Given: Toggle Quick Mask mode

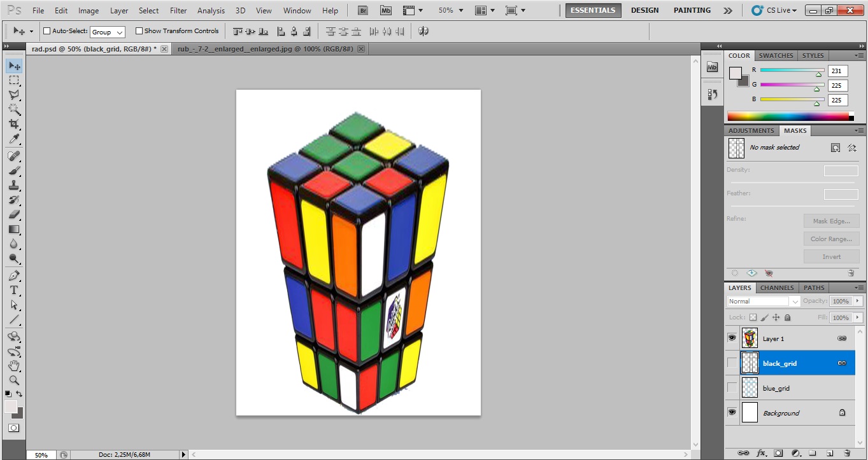Looking at the screenshot, I should tap(14, 428).
